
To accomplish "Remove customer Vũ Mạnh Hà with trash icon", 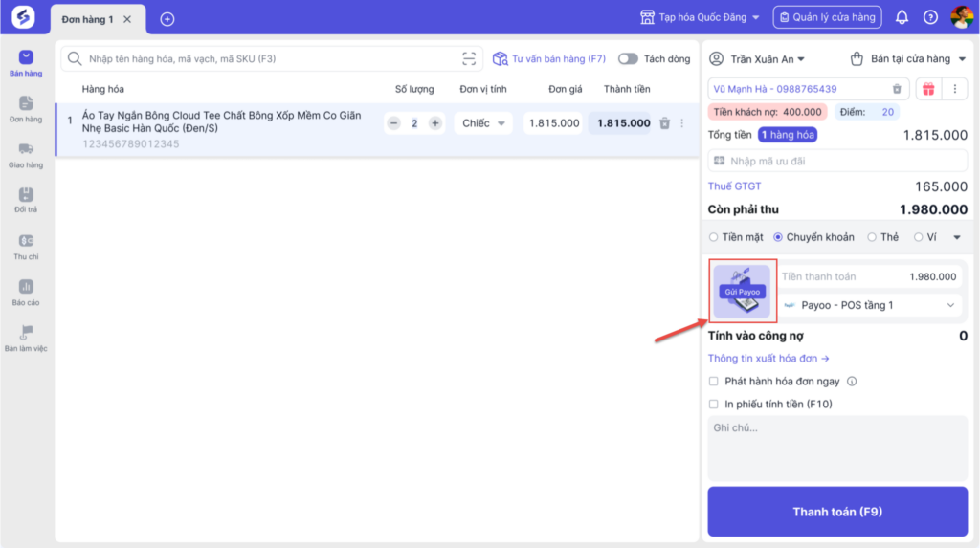I will point(897,89).
